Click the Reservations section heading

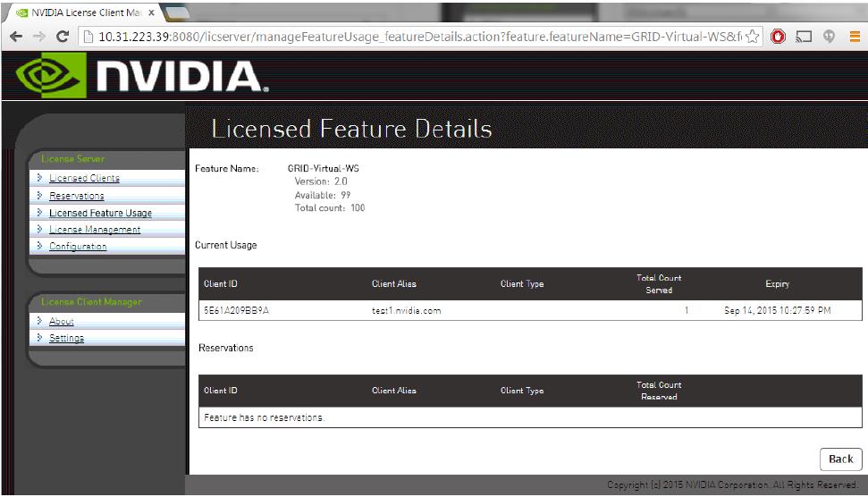226,348
